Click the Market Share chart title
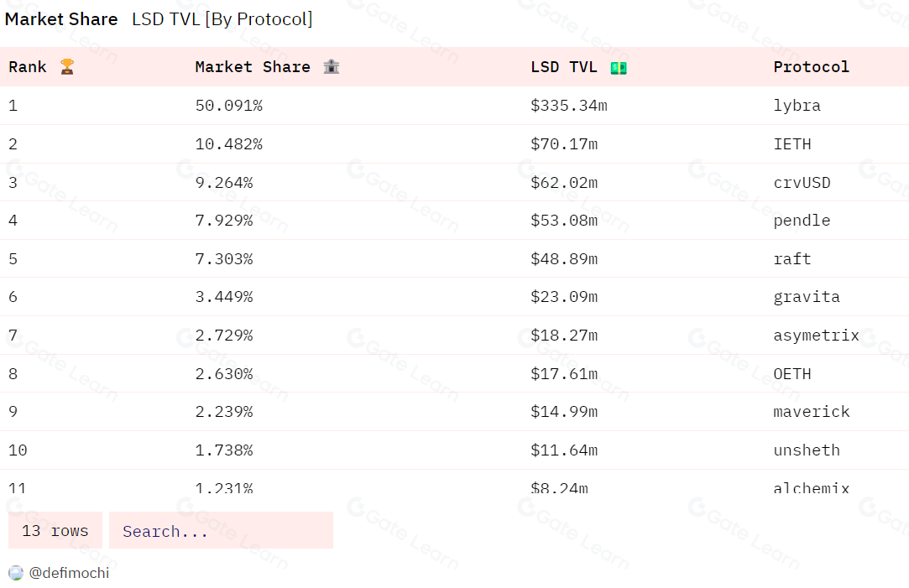The width and height of the screenshot is (909, 588). pos(61,19)
